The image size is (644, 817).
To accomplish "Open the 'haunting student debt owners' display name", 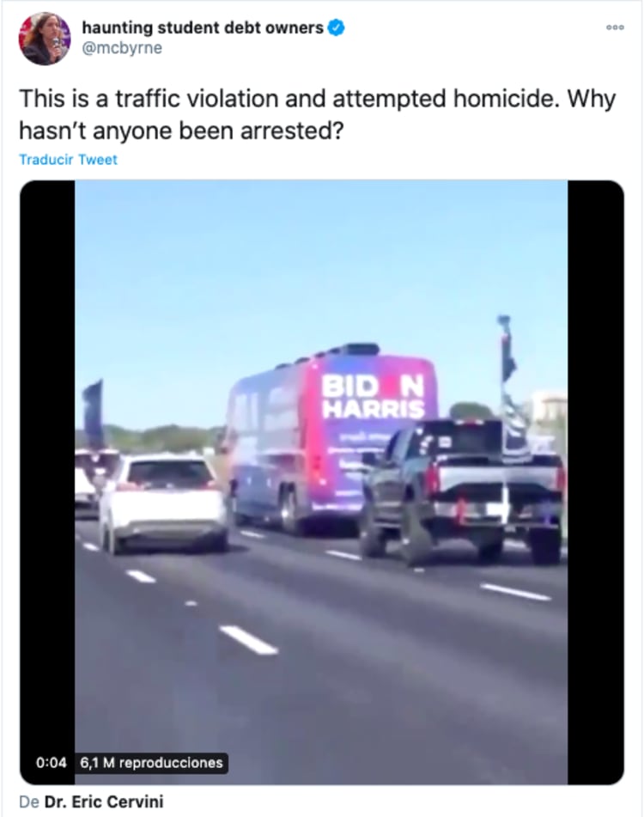I will pos(203,27).
